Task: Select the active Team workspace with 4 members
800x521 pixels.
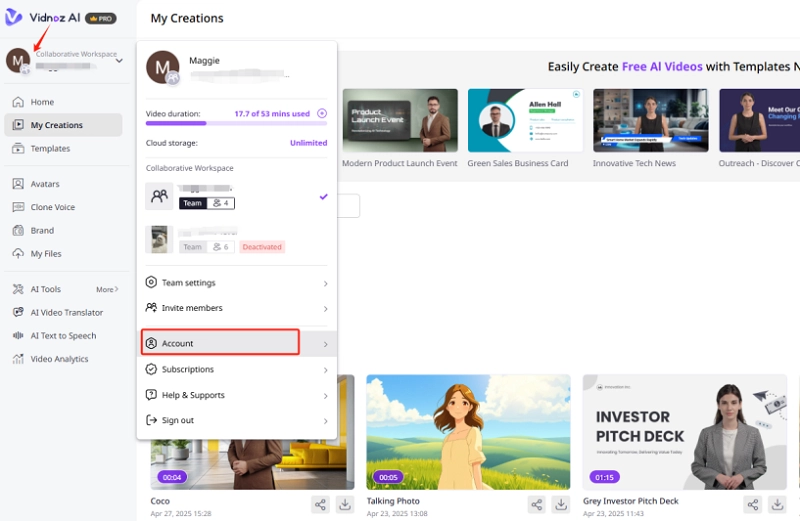Action: pos(236,196)
